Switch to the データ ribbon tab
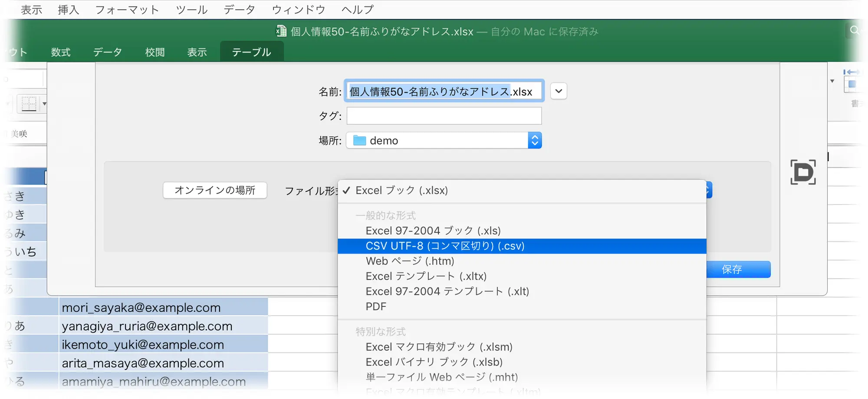868x399 pixels. (108, 52)
